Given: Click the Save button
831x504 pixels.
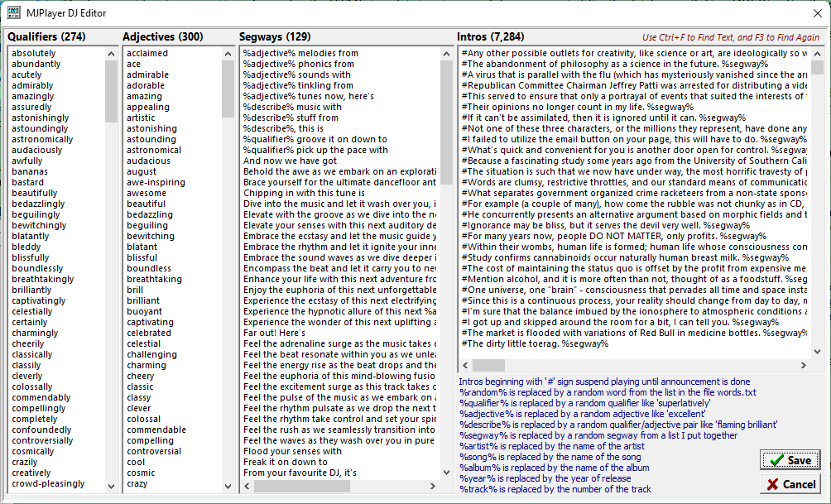Looking at the screenshot, I should (790, 460).
